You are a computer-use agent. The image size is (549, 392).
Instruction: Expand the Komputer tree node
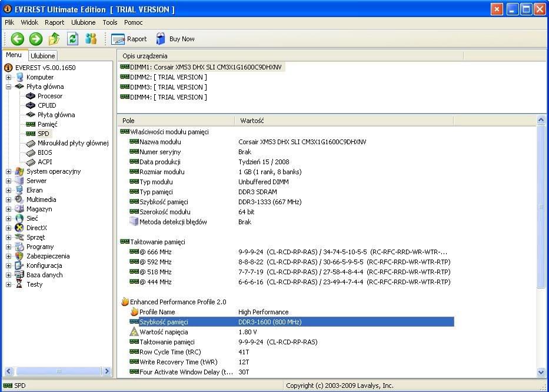(x=8, y=78)
